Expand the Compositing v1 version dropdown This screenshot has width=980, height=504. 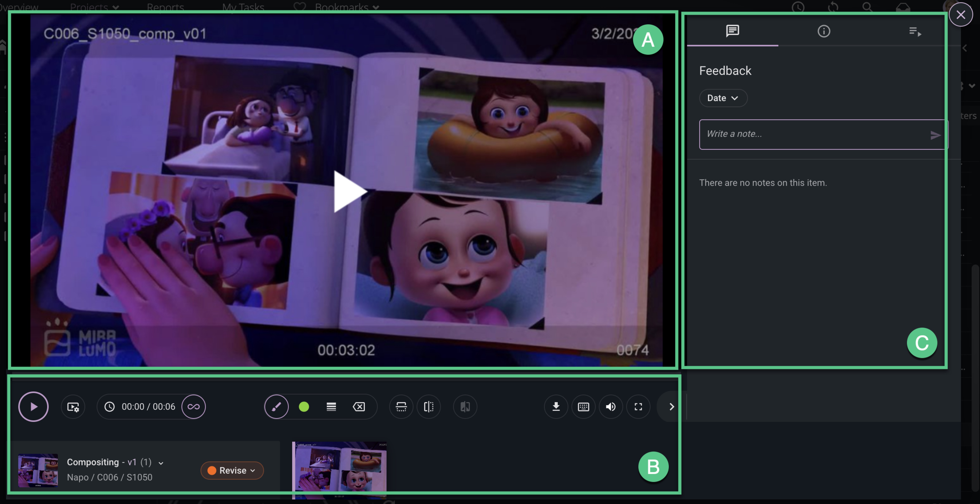tap(161, 463)
